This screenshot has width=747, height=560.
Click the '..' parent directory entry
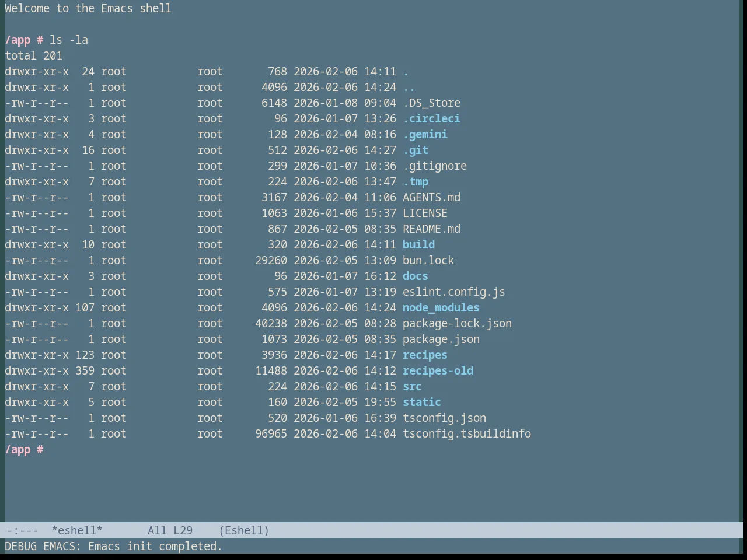point(409,87)
